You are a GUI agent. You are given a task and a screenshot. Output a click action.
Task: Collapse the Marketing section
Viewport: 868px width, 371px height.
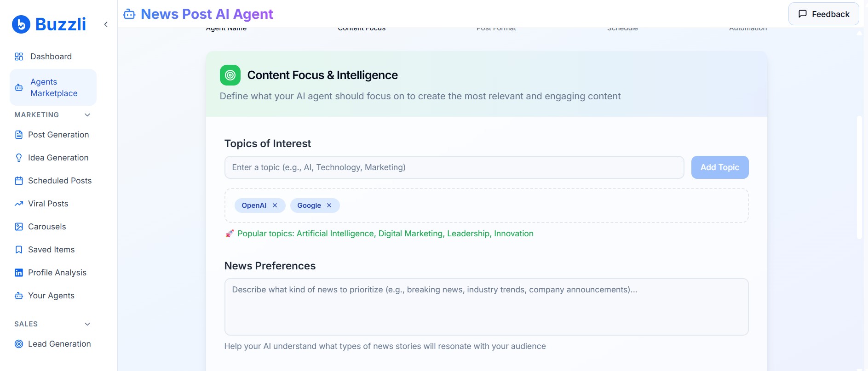[87, 114]
